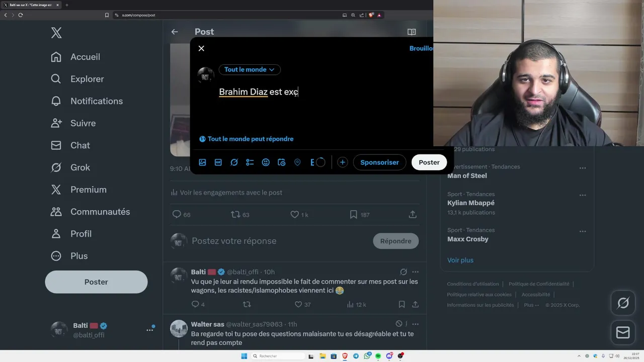Click the X logo in the sidebar
Screen dimensions: 644x362
pos(56,33)
